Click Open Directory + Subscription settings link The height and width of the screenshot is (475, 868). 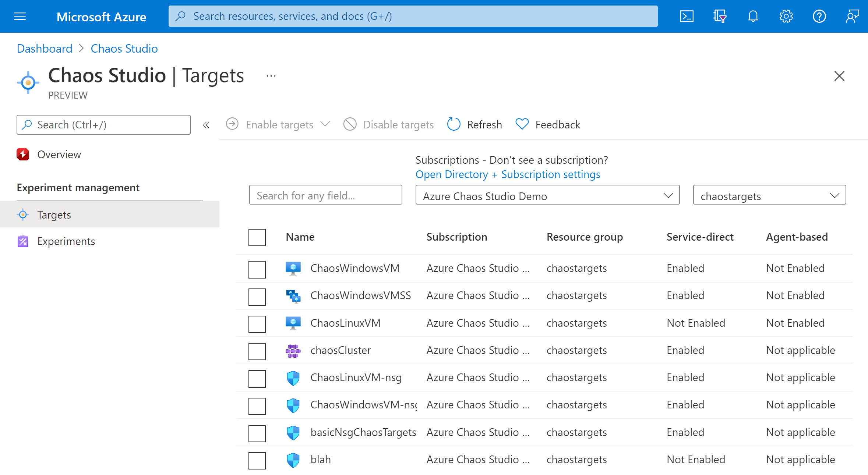pyautogui.click(x=508, y=174)
